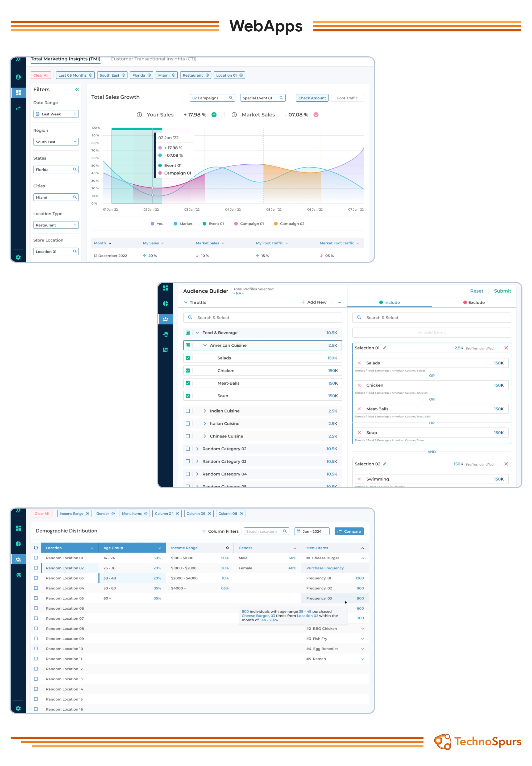The image size is (532, 766).
Task: Collapse the Filters panel with double-chevron icon
Action: coord(77,89)
